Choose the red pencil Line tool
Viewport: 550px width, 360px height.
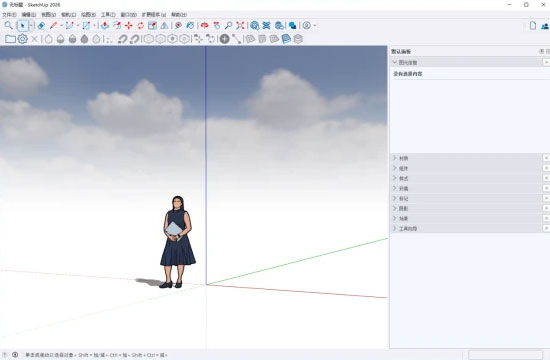(53, 26)
